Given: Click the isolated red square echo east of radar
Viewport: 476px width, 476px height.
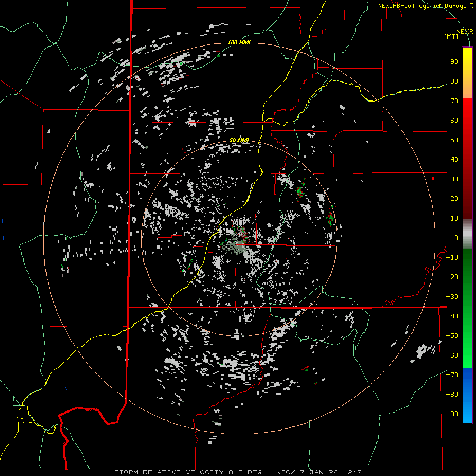Looking at the screenshot, I should click(433, 178).
